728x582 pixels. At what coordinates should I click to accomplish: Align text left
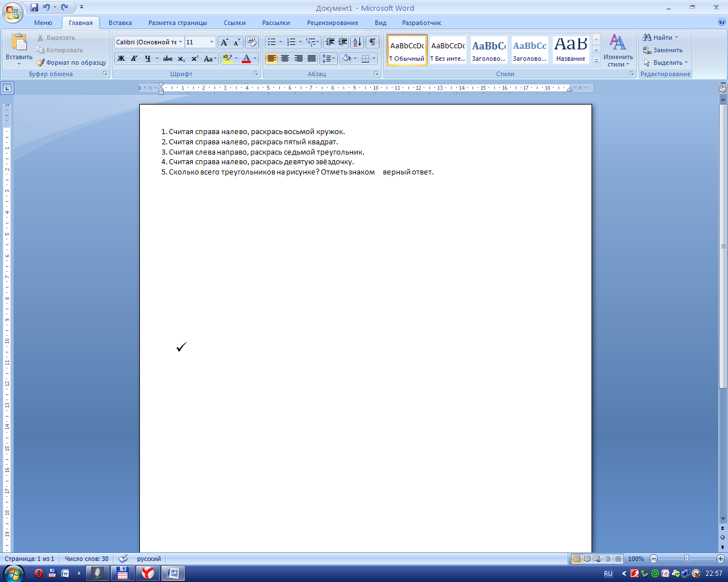pos(272,59)
